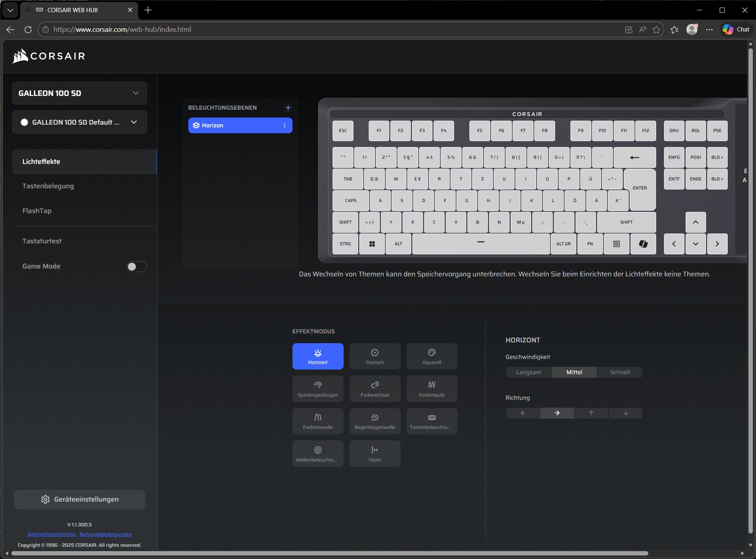Pick the Farbwechsel effect mode
This screenshot has height=559, width=756.
[375, 389]
